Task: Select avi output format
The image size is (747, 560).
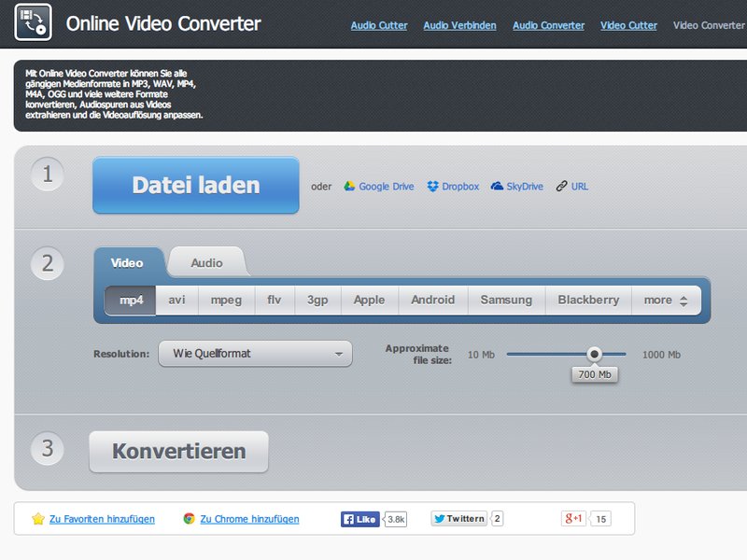Action: click(176, 300)
